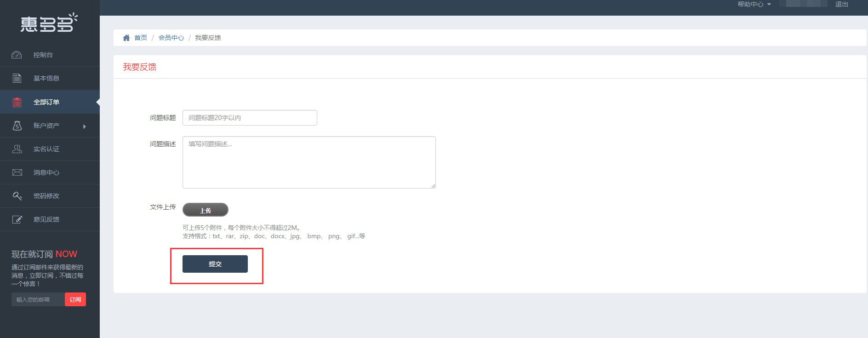
Task: Click the home icon in the breadcrumb
Action: [x=126, y=38]
